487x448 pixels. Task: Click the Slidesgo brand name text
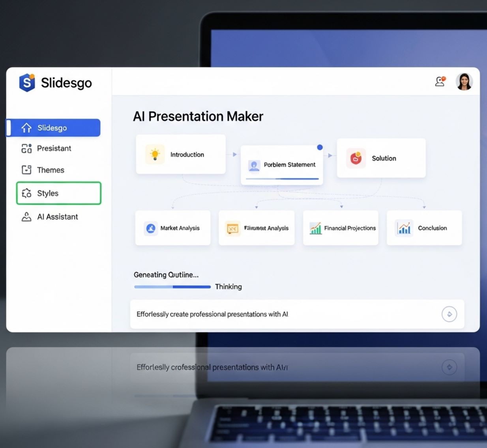66,83
